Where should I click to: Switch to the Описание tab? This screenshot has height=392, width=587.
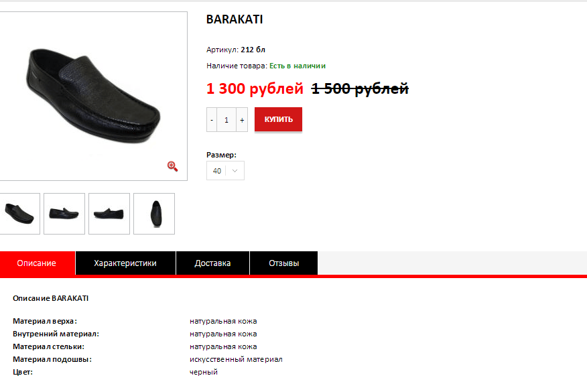coord(37,263)
